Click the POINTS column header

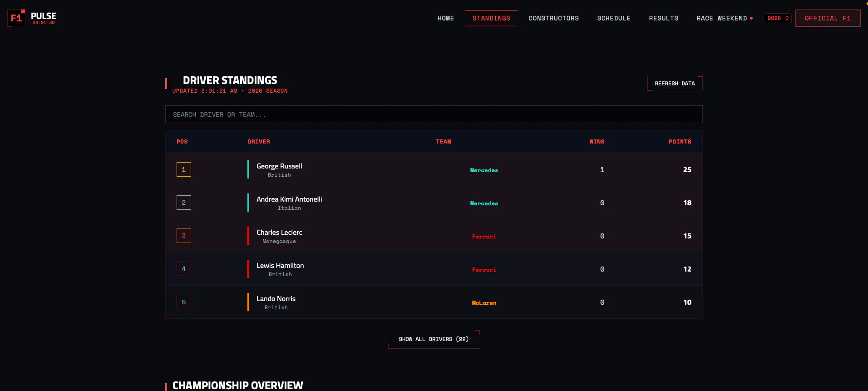coord(680,142)
